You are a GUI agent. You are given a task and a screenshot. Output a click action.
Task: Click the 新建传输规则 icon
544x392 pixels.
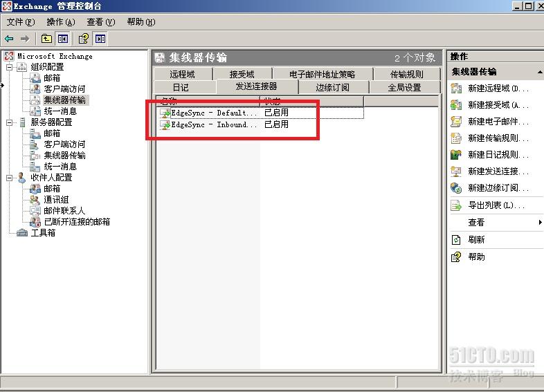[x=456, y=138]
